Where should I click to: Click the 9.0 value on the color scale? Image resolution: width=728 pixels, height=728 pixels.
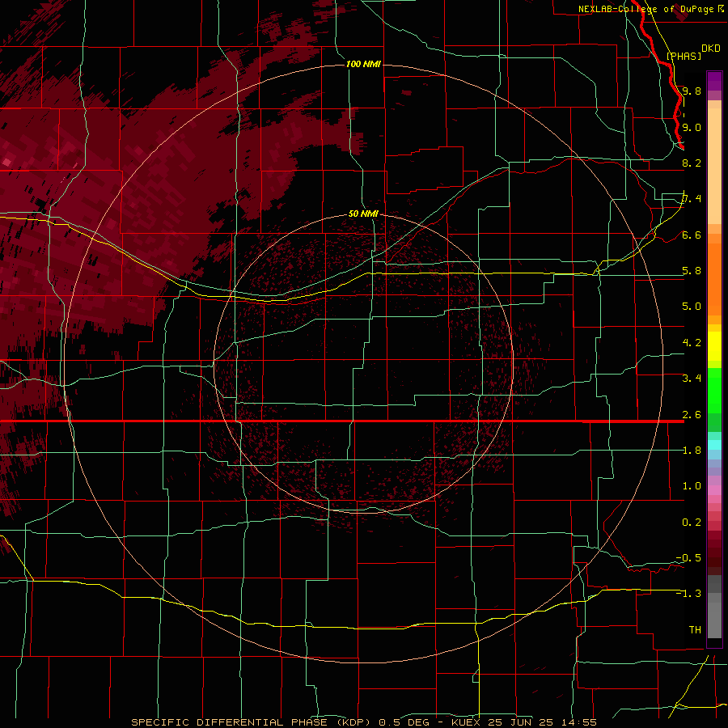692,127
